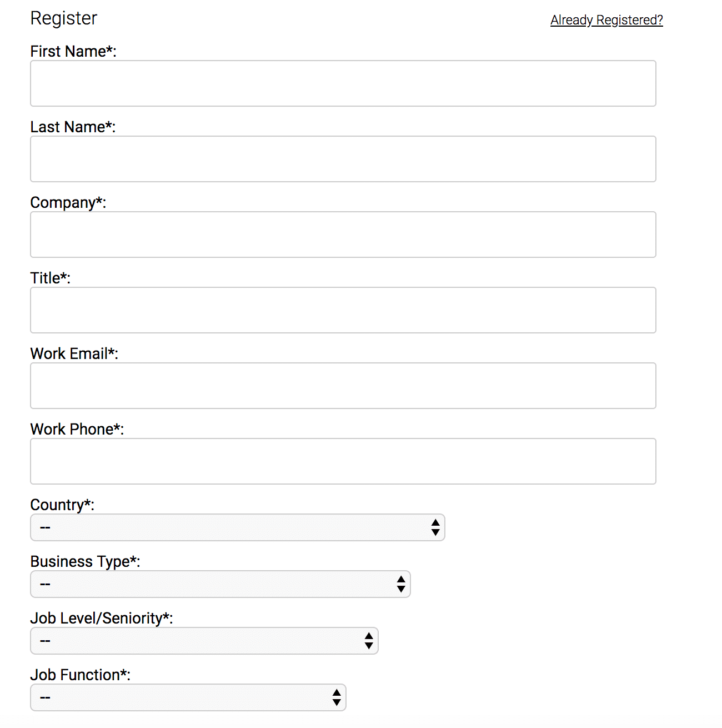Click the Job Function arrows icon
The height and width of the screenshot is (728, 722).
tap(337, 697)
